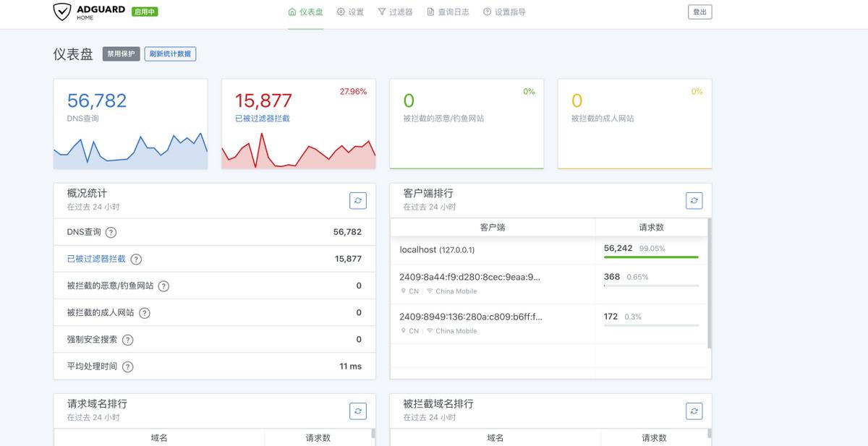
Task: Click help icon next to 被拦截的恶意/钓鱼网站
Action: 163,286
